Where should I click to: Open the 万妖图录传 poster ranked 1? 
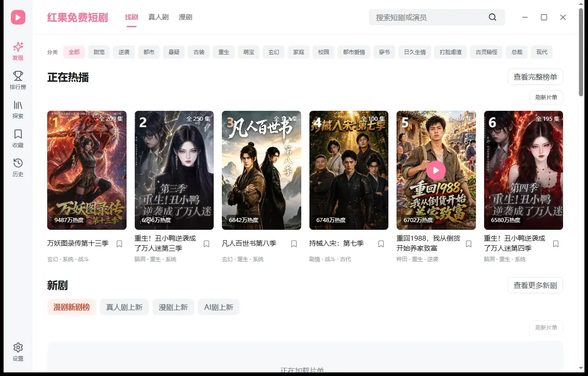[x=87, y=170]
